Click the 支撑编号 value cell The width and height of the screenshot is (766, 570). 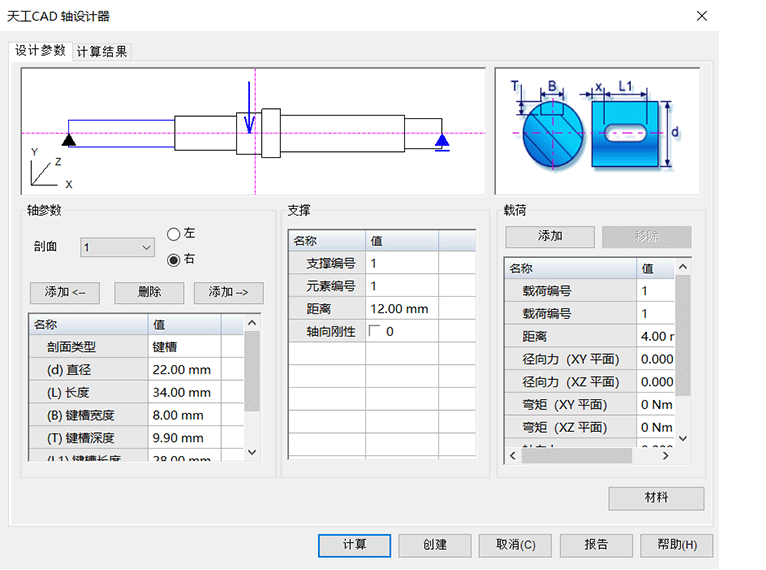pos(402,264)
